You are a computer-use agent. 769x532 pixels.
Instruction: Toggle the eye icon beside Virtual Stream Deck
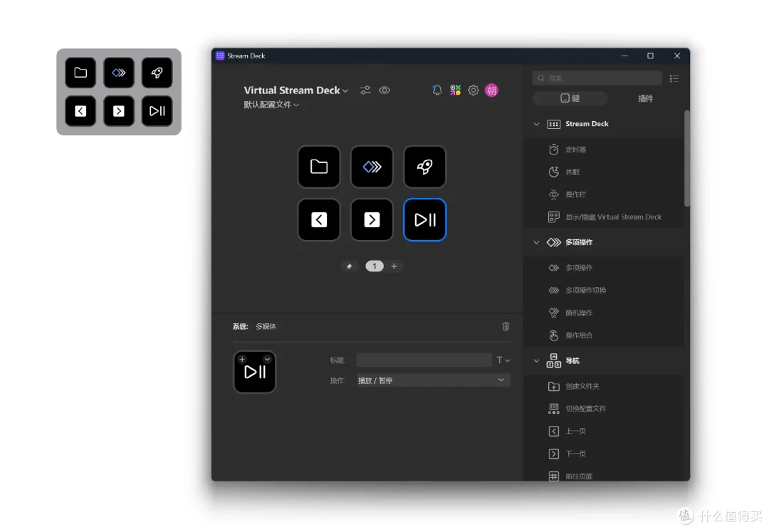[x=384, y=90]
